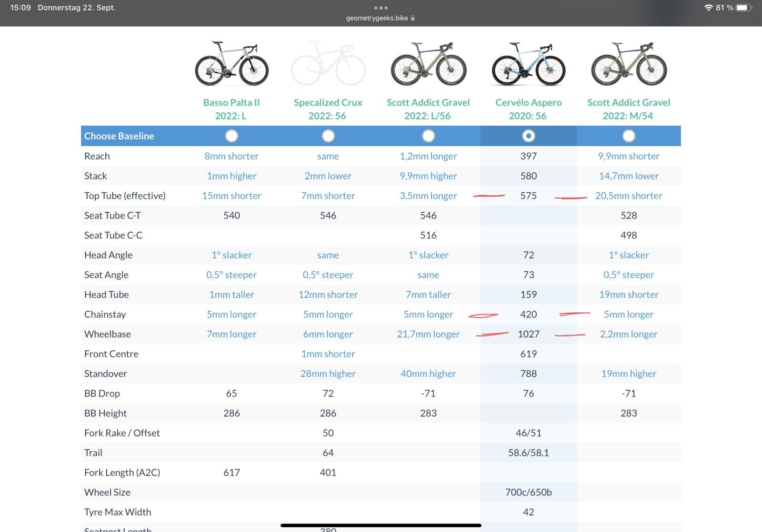This screenshot has height=532, width=762.
Task: Open Specalized Crux 2022: 56 link
Action: coord(328,109)
